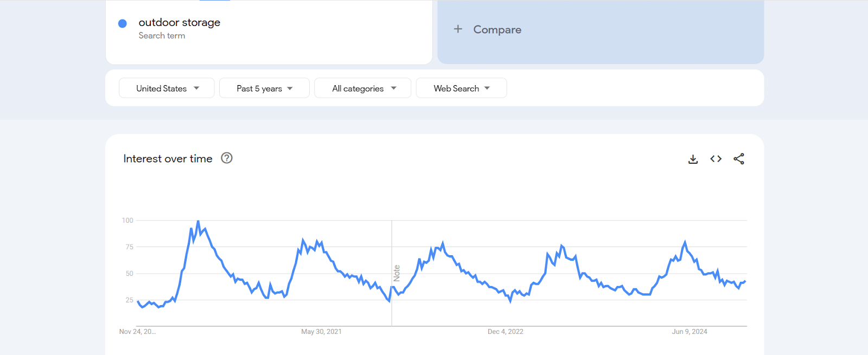Expand the Past 5 years time range
The width and height of the screenshot is (868, 355).
tap(264, 88)
